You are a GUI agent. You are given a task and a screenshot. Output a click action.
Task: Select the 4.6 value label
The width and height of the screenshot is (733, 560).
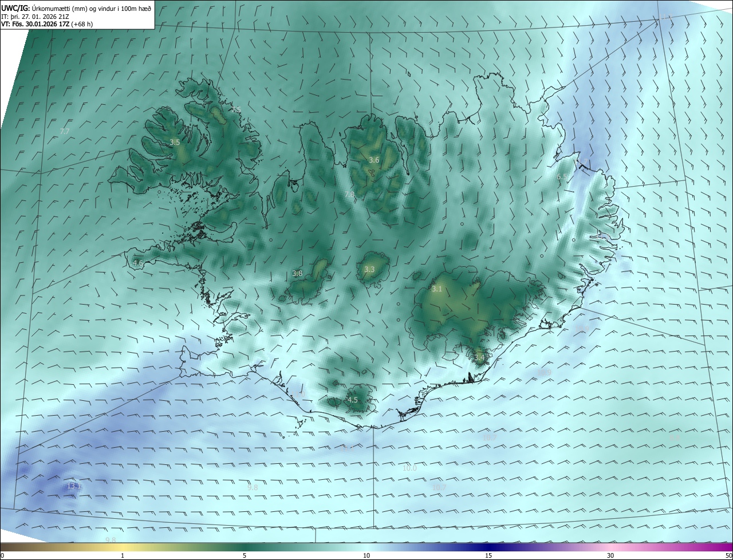[x=138, y=263]
